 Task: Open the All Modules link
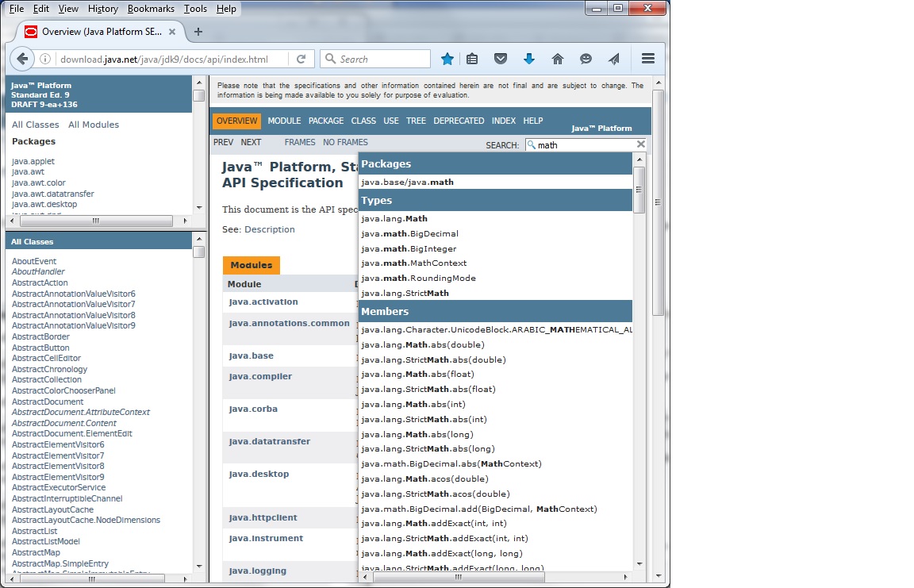tap(94, 125)
